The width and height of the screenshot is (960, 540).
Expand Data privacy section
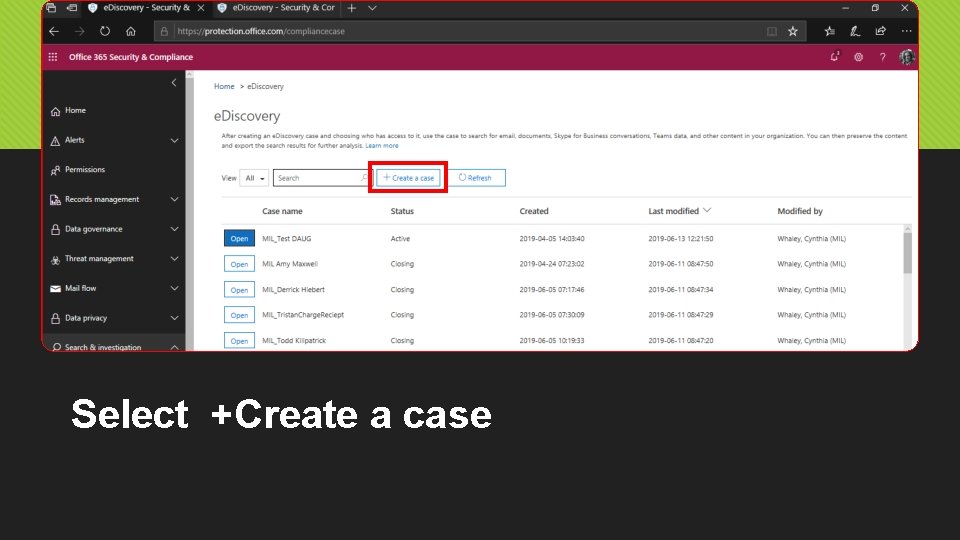pyautogui.click(x=174, y=318)
